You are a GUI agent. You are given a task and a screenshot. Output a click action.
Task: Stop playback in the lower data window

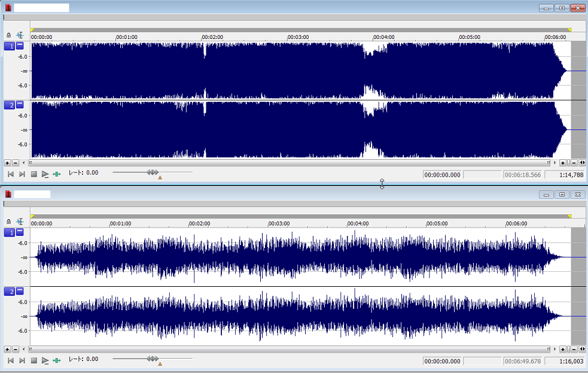click(x=33, y=360)
